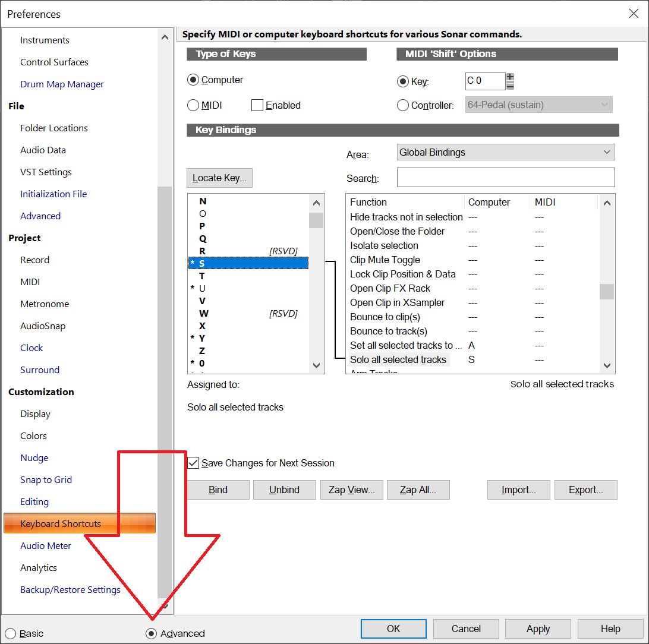Click in the Search input field
Viewport: 649px width, 644px height.
point(505,178)
